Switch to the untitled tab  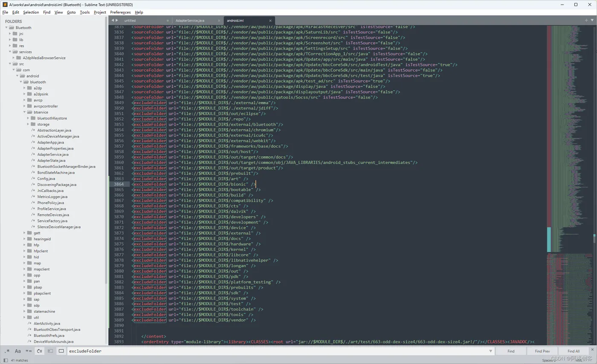(x=130, y=20)
